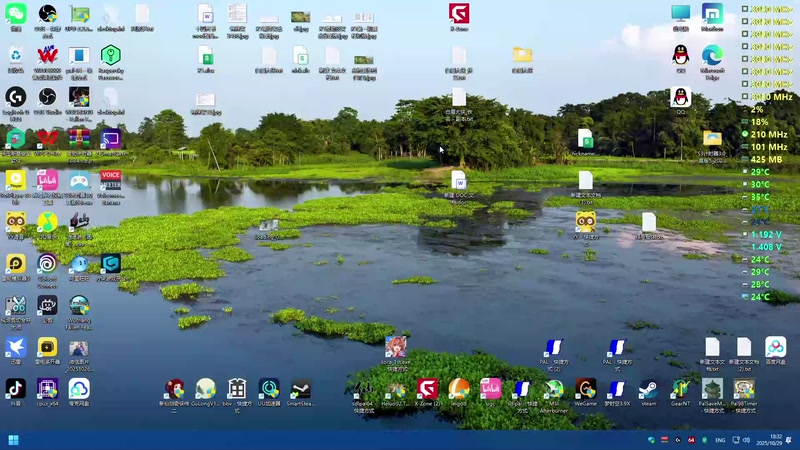Click the 210 MHz sensor readout

click(x=768, y=134)
